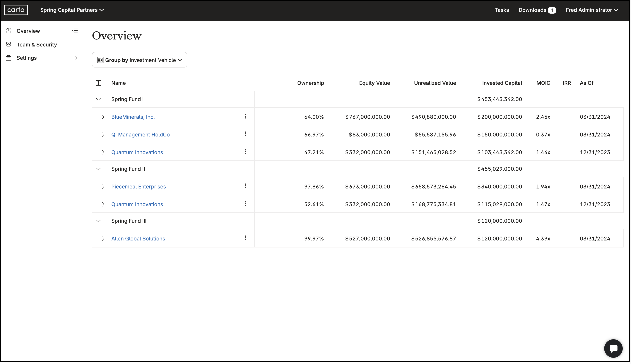The height and width of the screenshot is (364, 631).
Task: Go to the Tasks page
Action: [x=502, y=10]
